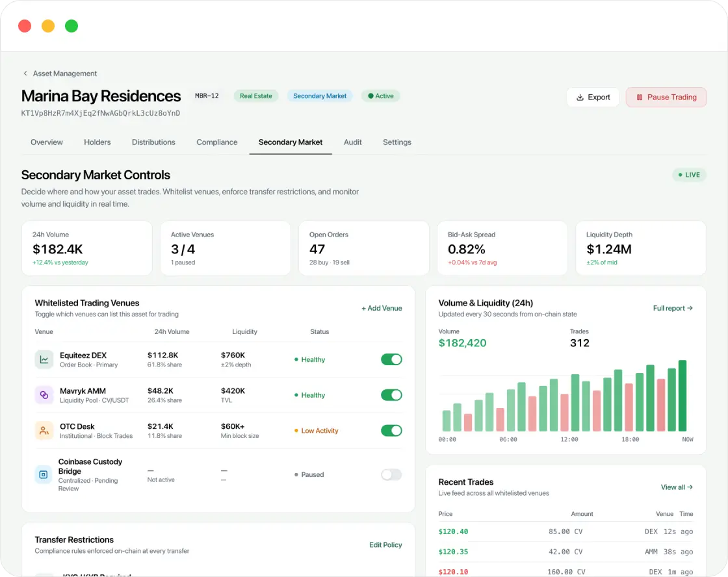Click the Liquidity column header
Viewport: 728px width, 577px height.
pyautogui.click(x=244, y=332)
